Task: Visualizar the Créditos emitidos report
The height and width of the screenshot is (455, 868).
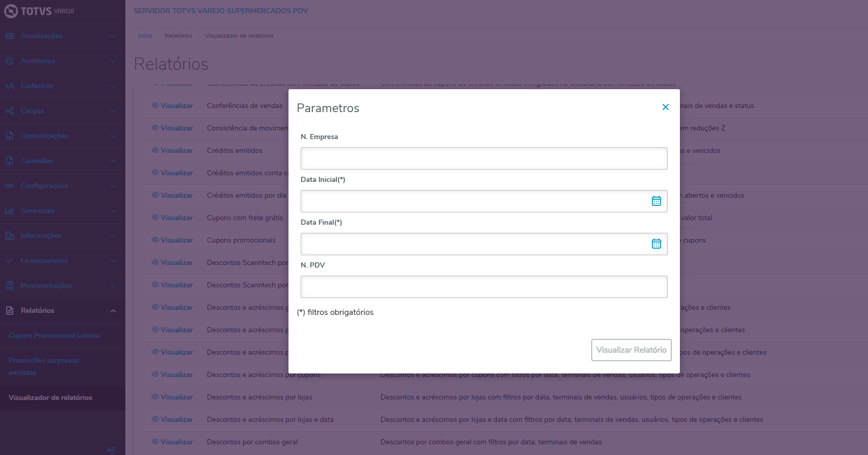Action: [172, 151]
